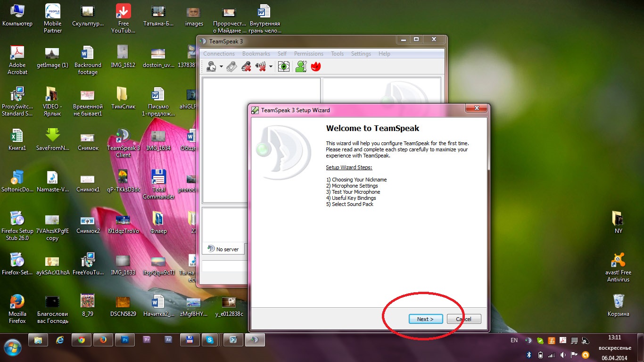The height and width of the screenshot is (362, 644).
Task: Click the Bluetooth tray icon
Action: pyautogui.click(x=529, y=354)
